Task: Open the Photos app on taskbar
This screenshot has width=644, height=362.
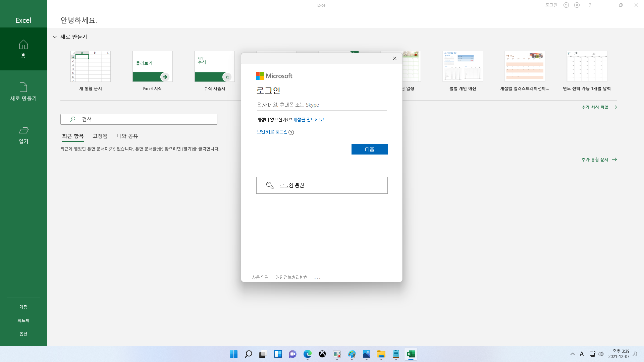Action: [367, 354]
